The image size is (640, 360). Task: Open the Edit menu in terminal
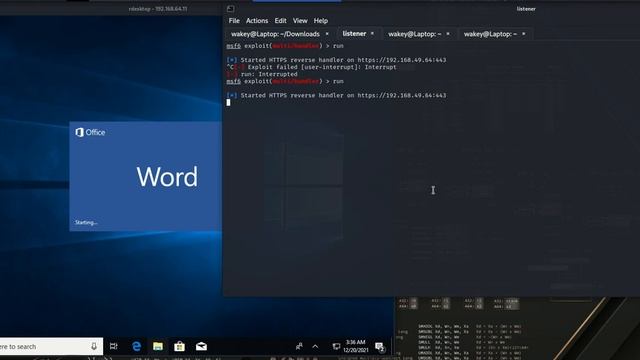click(280, 21)
